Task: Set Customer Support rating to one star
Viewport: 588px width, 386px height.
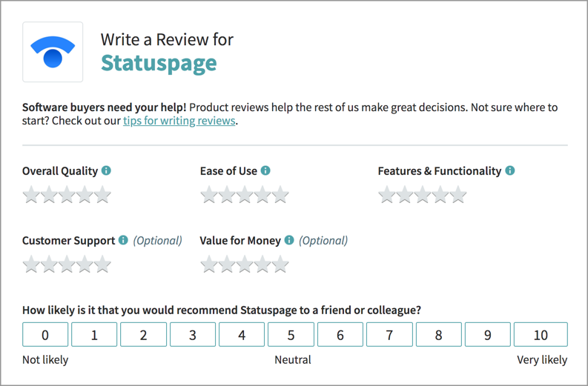Action: (x=31, y=264)
